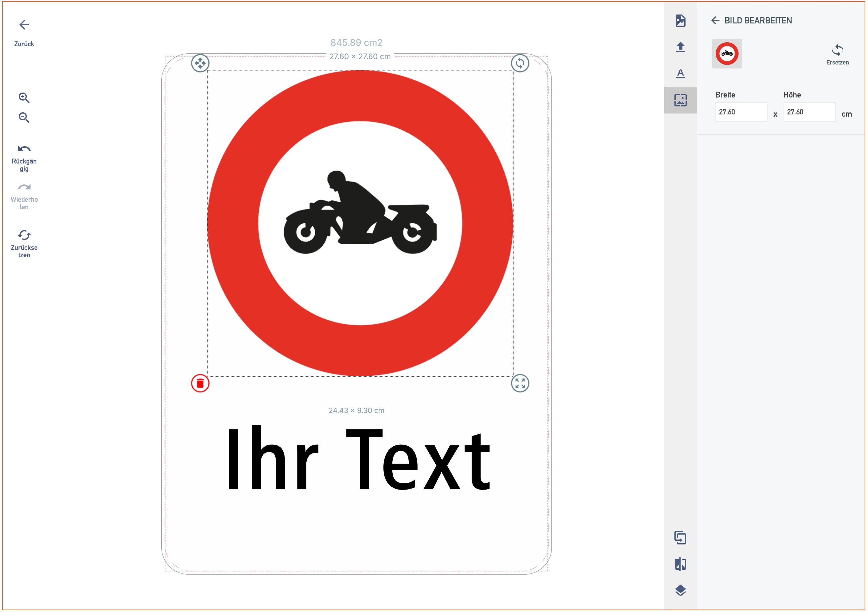Reset design with Zurücksetzen

click(x=24, y=235)
